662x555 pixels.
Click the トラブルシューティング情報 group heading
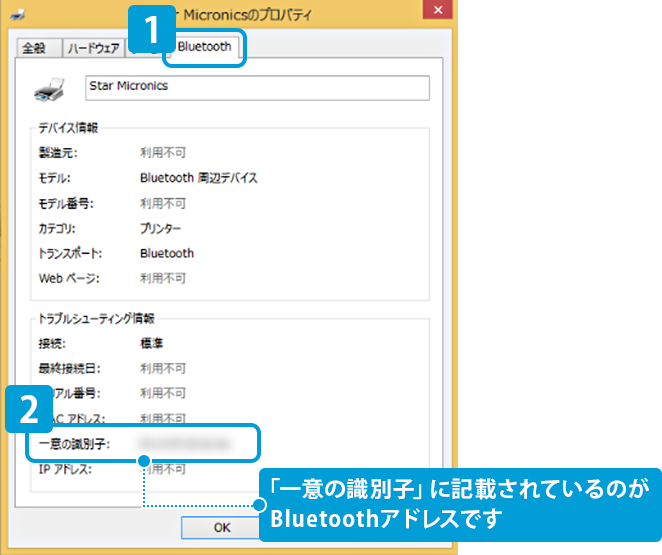(x=96, y=318)
